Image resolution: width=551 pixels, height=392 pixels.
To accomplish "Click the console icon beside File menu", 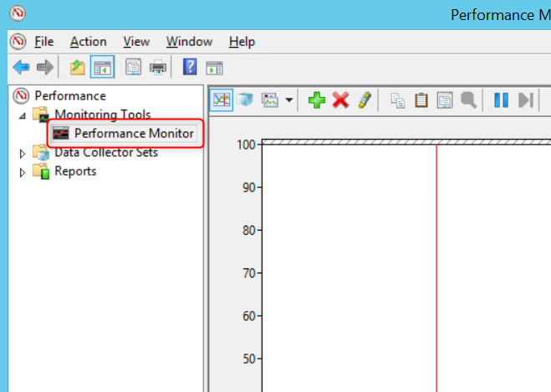I will [18, 42].
